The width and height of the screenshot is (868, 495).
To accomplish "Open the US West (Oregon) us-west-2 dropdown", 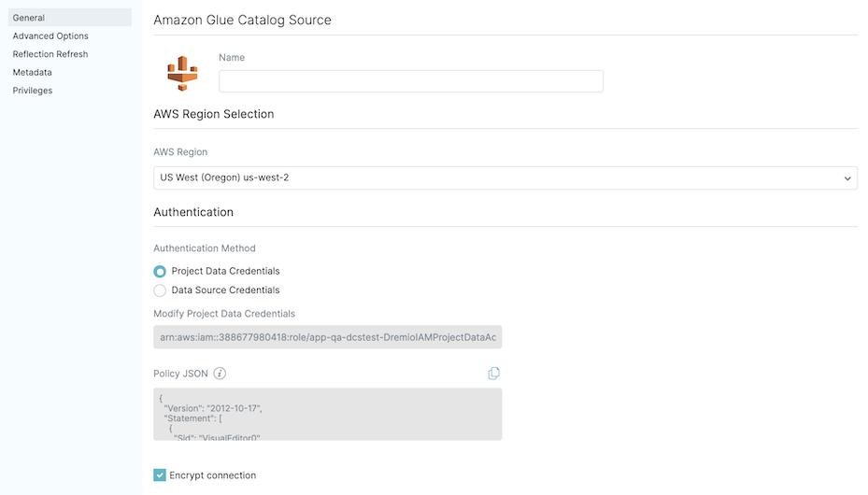I will coord(505,178).
